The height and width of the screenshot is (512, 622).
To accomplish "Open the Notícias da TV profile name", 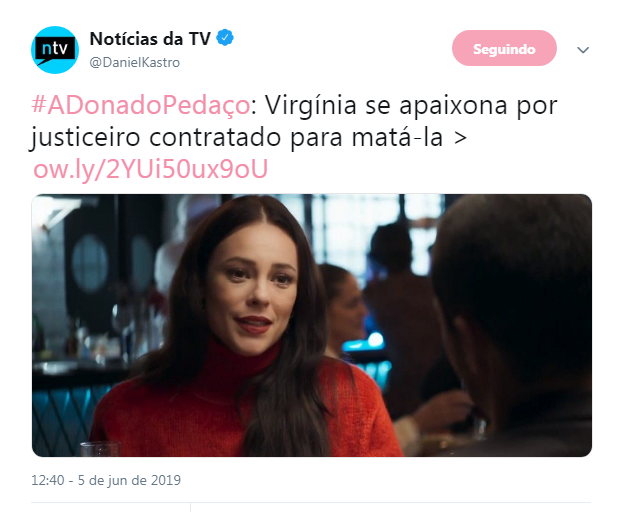I will point(150,39).
